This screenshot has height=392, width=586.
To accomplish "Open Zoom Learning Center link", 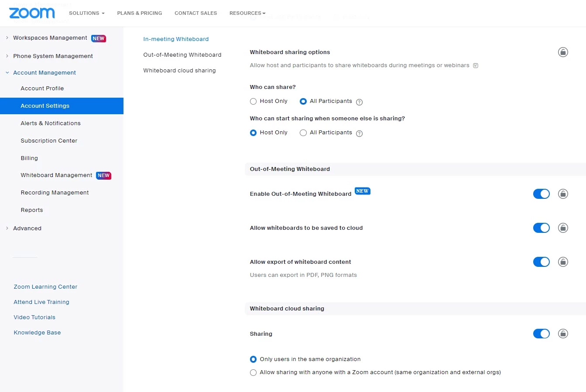I will (45, 286).
